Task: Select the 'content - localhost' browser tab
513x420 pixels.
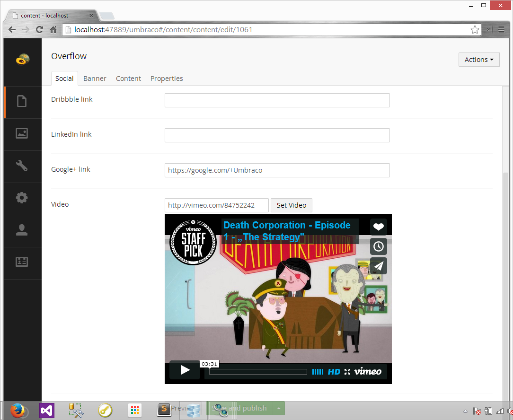Action: 52,16
